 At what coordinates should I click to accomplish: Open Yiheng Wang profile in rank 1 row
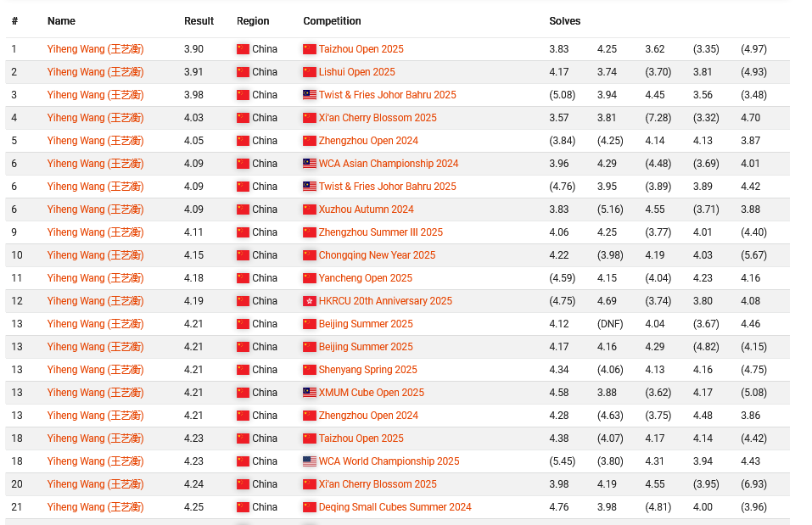[95, 49]
